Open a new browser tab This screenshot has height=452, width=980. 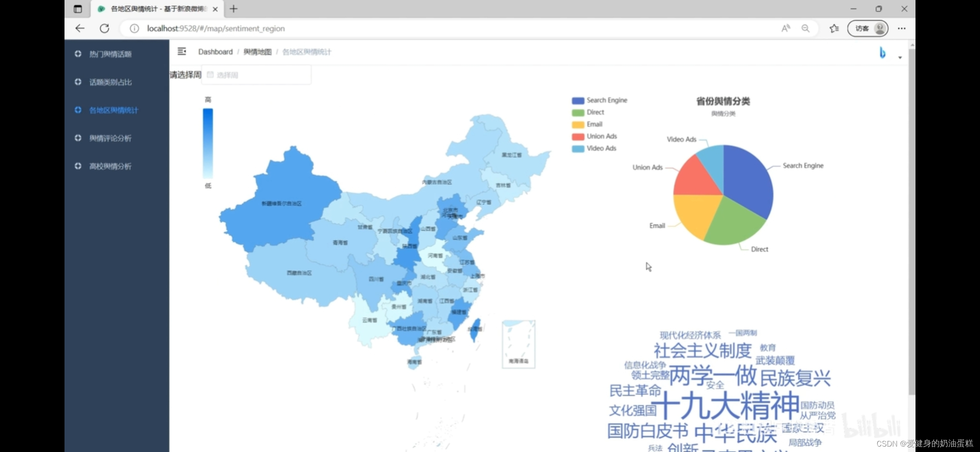[234, 9]
